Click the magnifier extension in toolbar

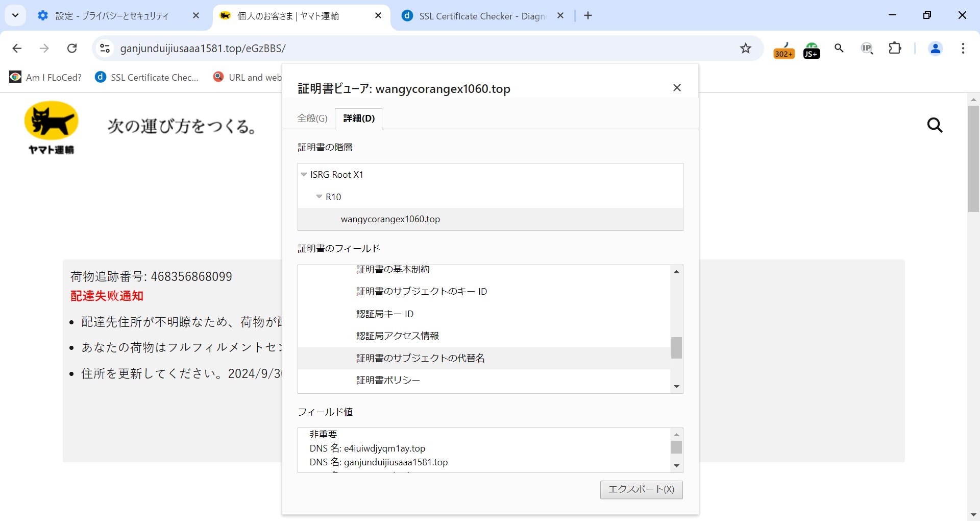point(839,48)
